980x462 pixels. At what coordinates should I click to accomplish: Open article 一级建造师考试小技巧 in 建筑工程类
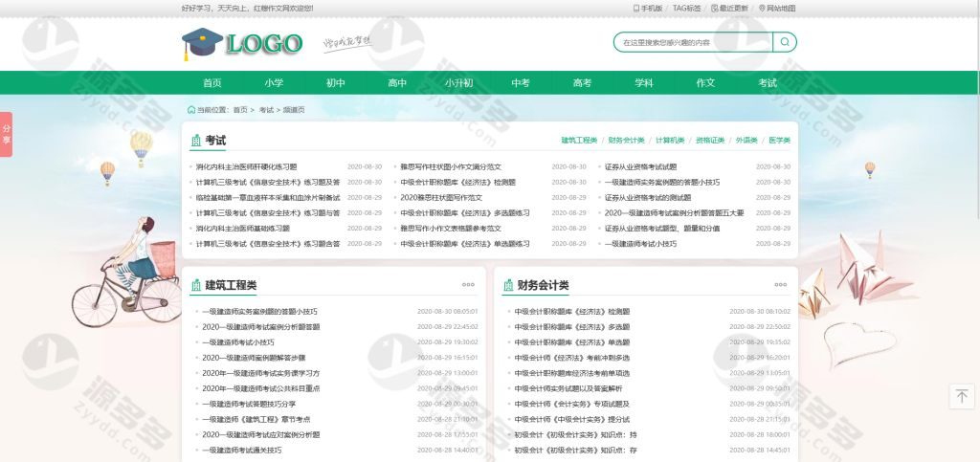(237, 341)
